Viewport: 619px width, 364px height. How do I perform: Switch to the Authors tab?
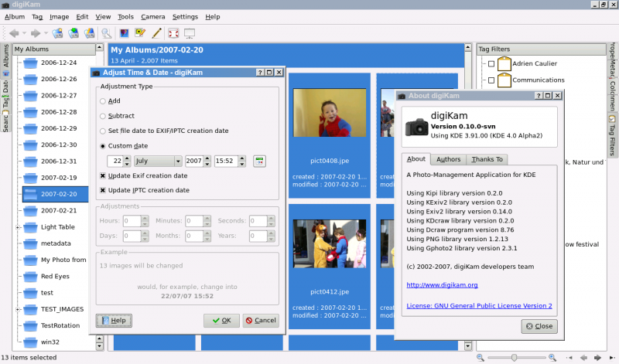pyautogui.click(x=449, y=159)
